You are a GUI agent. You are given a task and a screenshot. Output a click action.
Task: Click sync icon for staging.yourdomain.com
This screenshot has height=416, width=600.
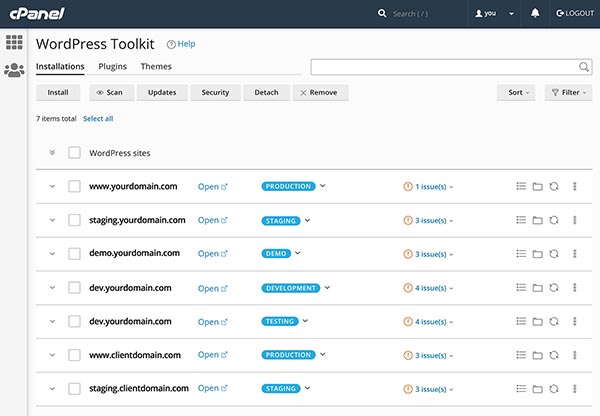(554, 220)
